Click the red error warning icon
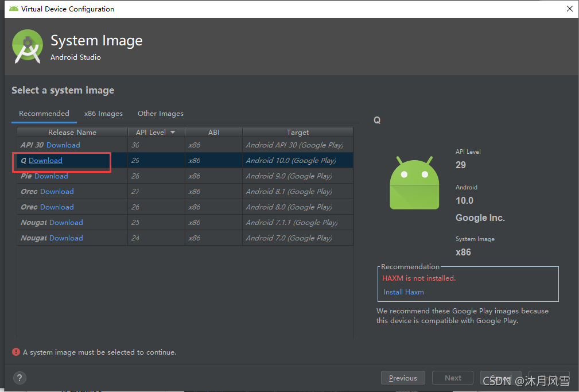This screenshot has width=579, height=392. pos(16,352)
